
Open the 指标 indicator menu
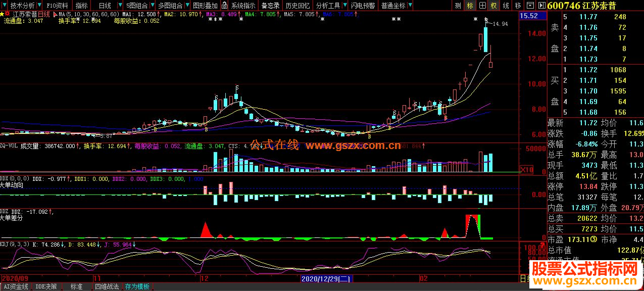coord(81,5)
